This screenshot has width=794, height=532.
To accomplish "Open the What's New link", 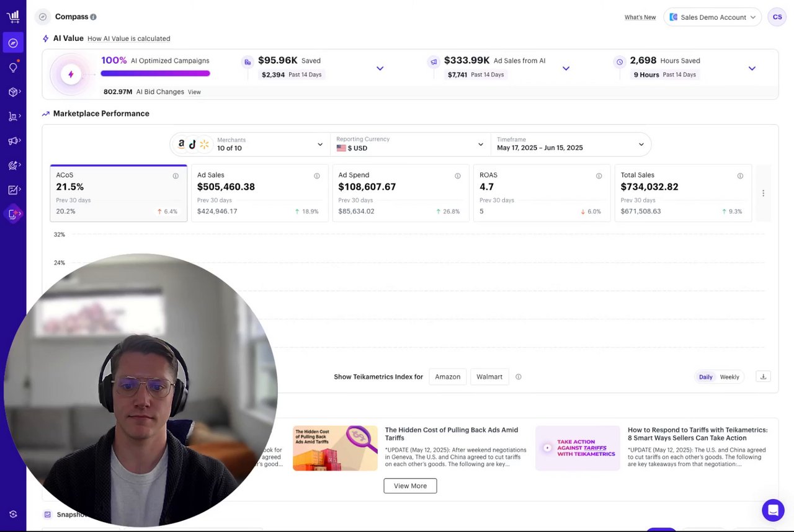I will (640, 17).
